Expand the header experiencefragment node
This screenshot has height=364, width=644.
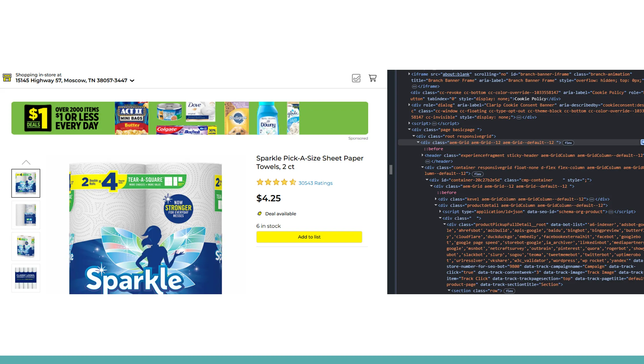coord(422,155)
